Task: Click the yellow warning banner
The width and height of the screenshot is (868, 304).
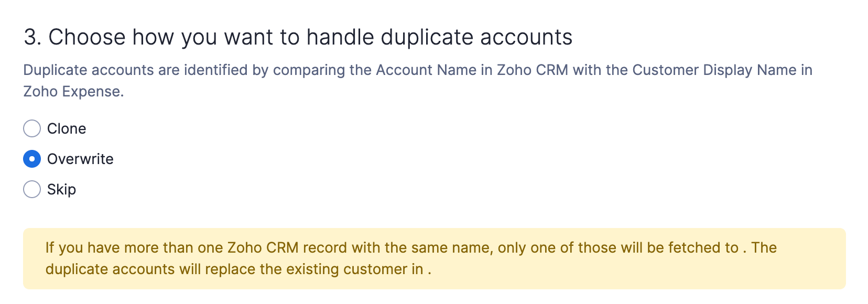Action: pyautogui.click(x=434, y=258)
